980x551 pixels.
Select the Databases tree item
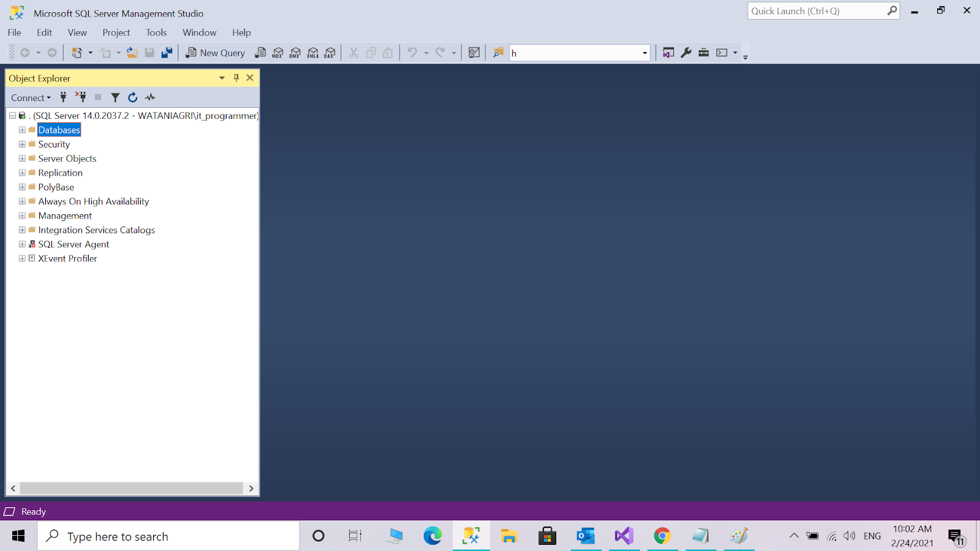pos(59,130)
